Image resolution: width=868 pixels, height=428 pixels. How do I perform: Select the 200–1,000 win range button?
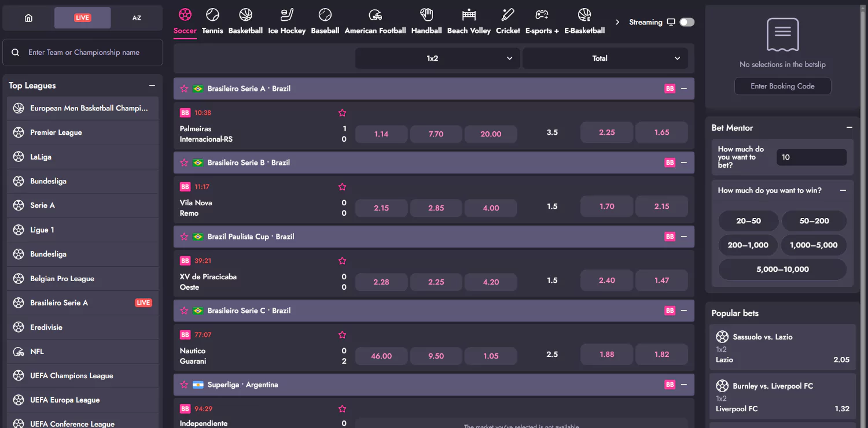[x=748, y=245]
